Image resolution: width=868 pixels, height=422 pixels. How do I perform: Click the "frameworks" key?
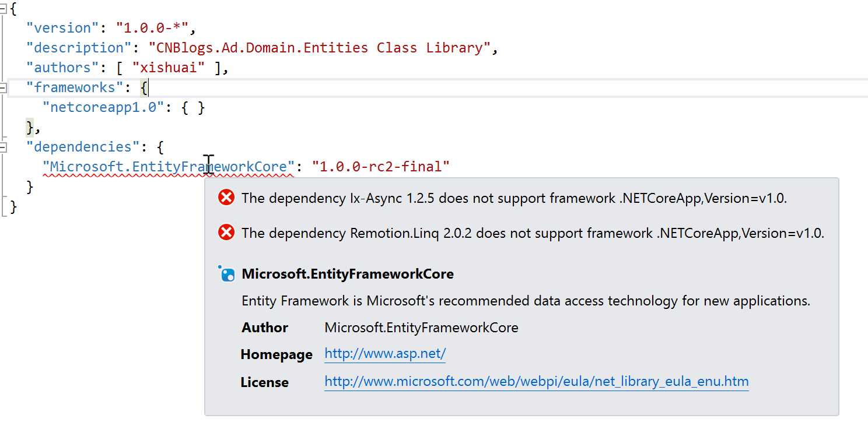75,87
